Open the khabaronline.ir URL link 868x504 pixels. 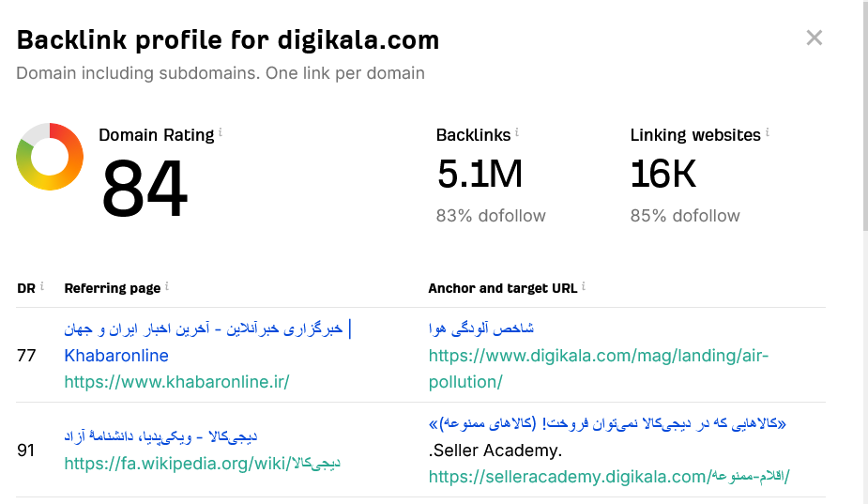click(x=176, y=382)
